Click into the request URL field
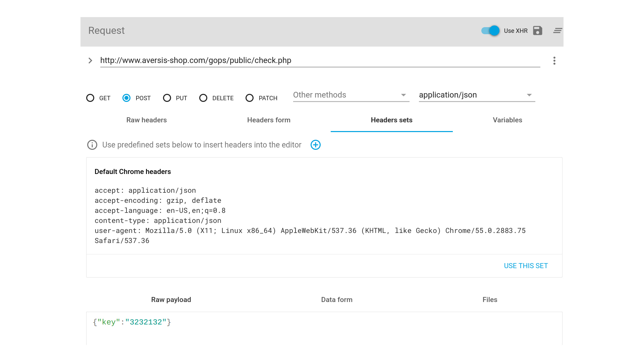 [x=320, y=60]
